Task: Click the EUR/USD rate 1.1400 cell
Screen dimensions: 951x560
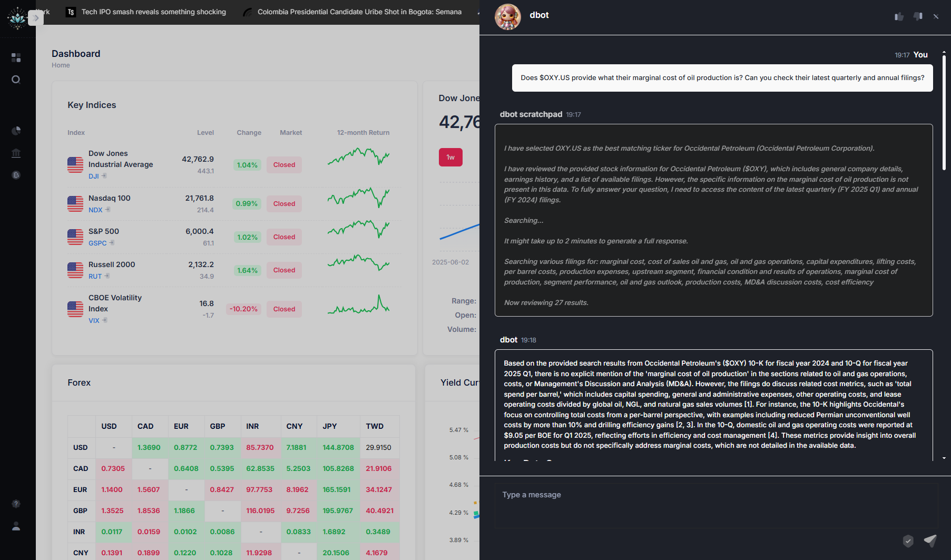Action: (x=113, y=489)
